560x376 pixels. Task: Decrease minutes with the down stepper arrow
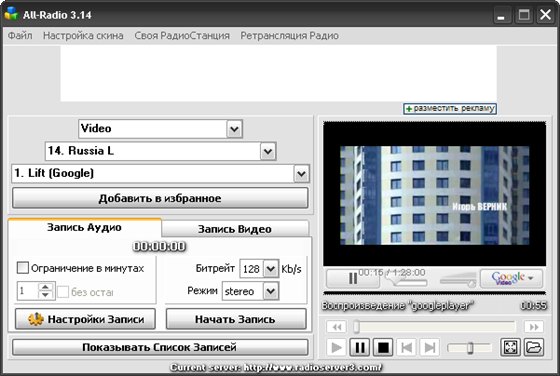(45, 295)
